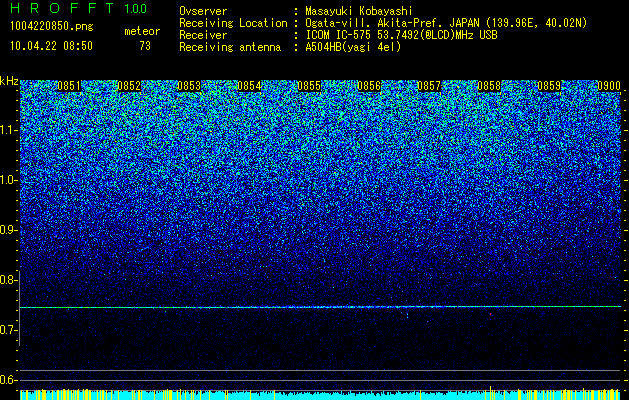Click the 0855 time marker
The height and width of the screenshot is (400, 629).
click(309, 86)
